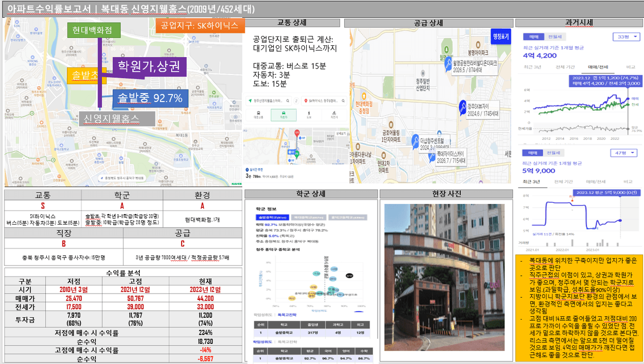This screenshot has width=644, height=364.
Task: Click the 교통 상세 section header
Action: tap(292, 23)
